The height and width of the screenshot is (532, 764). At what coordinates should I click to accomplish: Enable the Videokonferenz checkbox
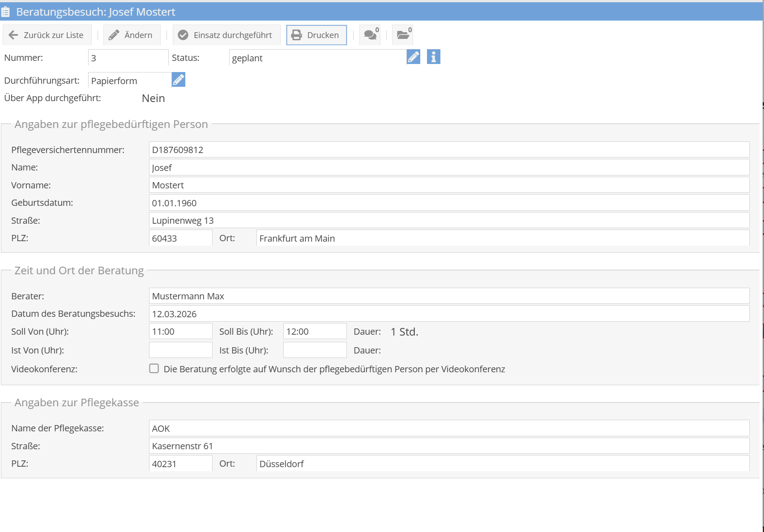click(154, 369)
